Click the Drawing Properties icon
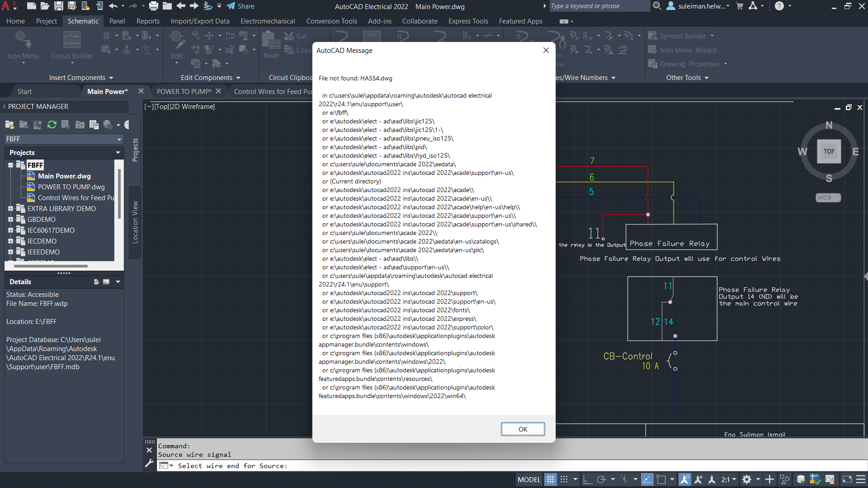The width and height of the screenshot is (868, 488). (x=653, y=64)
